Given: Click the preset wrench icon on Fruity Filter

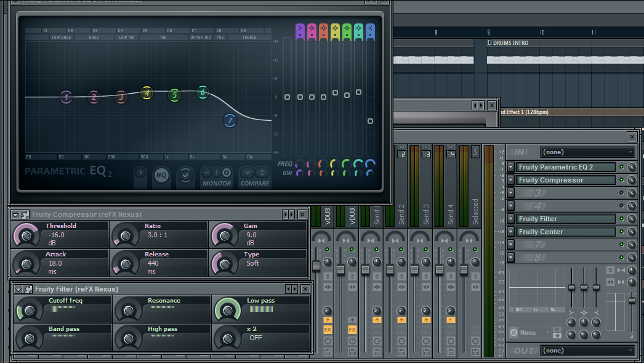Looking at the screenshot, I should tap(28, 289).
